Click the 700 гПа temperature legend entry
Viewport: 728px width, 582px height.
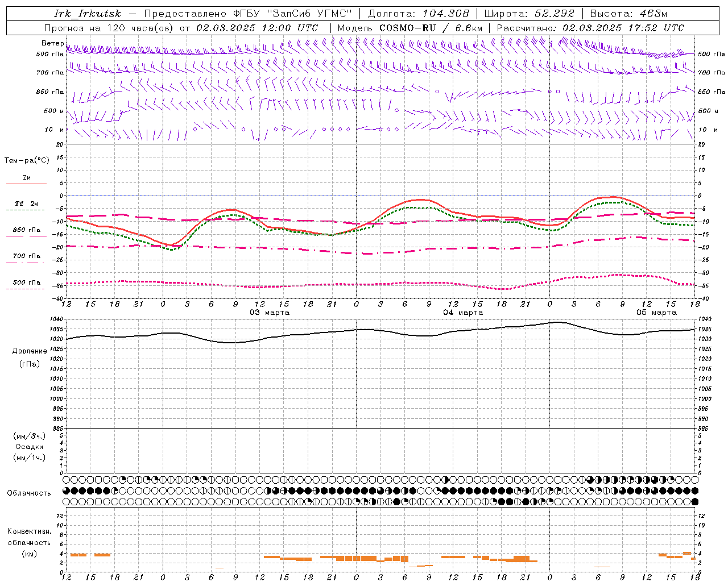click(x=27, y=256)
